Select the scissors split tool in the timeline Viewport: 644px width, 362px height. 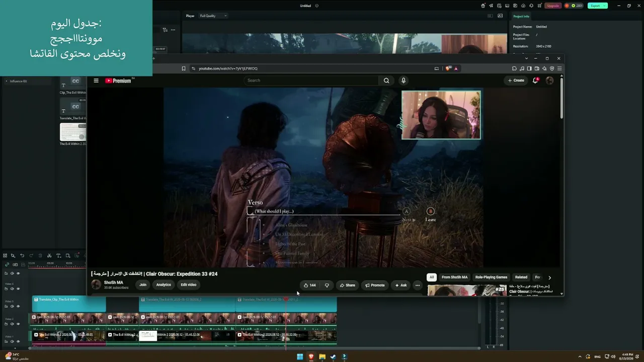[49, 255]
